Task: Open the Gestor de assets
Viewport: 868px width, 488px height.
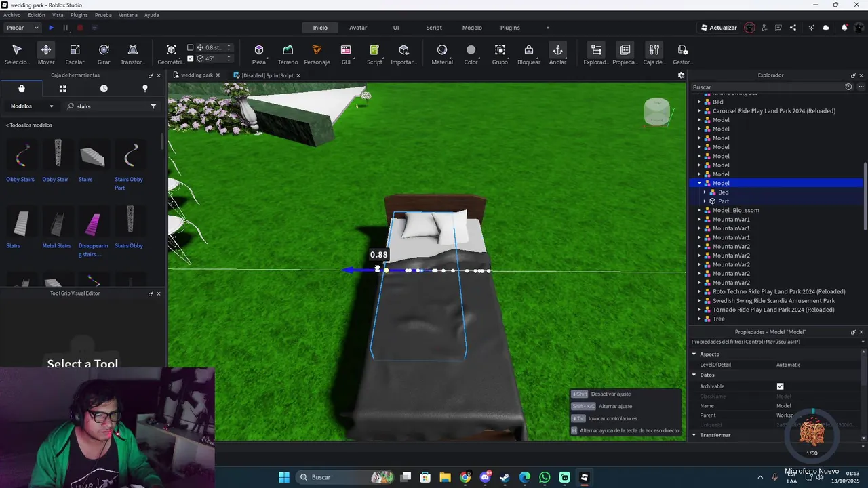Action: (x=682, y=54)
